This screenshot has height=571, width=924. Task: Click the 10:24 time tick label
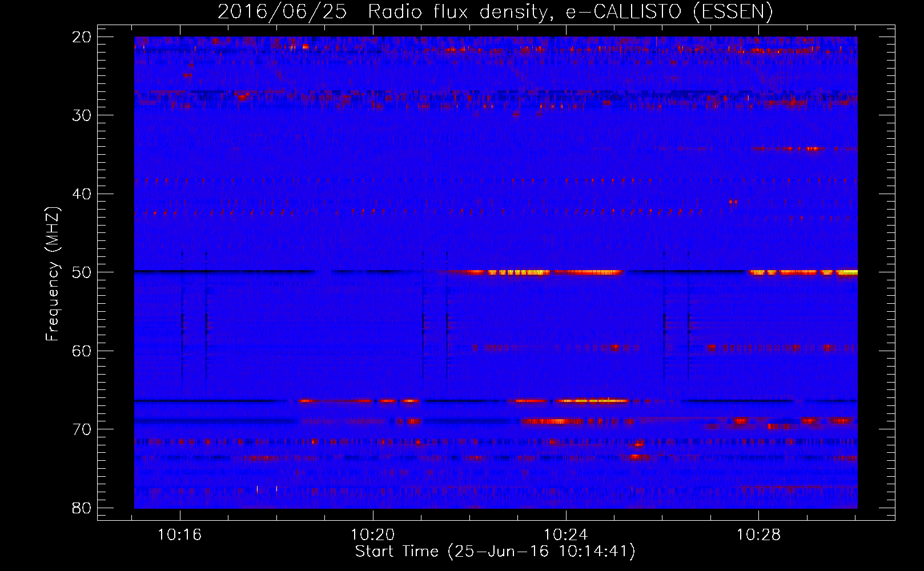pos(566,535)
